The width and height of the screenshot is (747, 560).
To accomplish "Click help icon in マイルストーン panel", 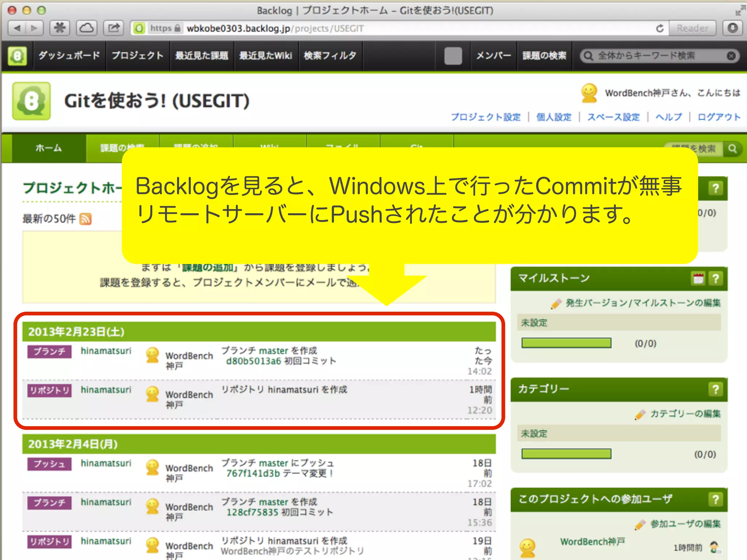I will 716,279.
